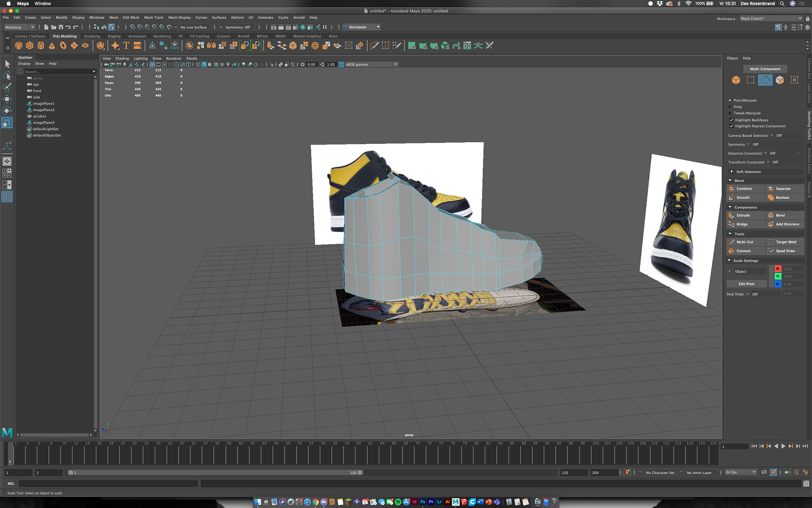The height and width of the screenshot is (508, 812).
Task: Collapse the Mesh section
Action: point(730,181)
